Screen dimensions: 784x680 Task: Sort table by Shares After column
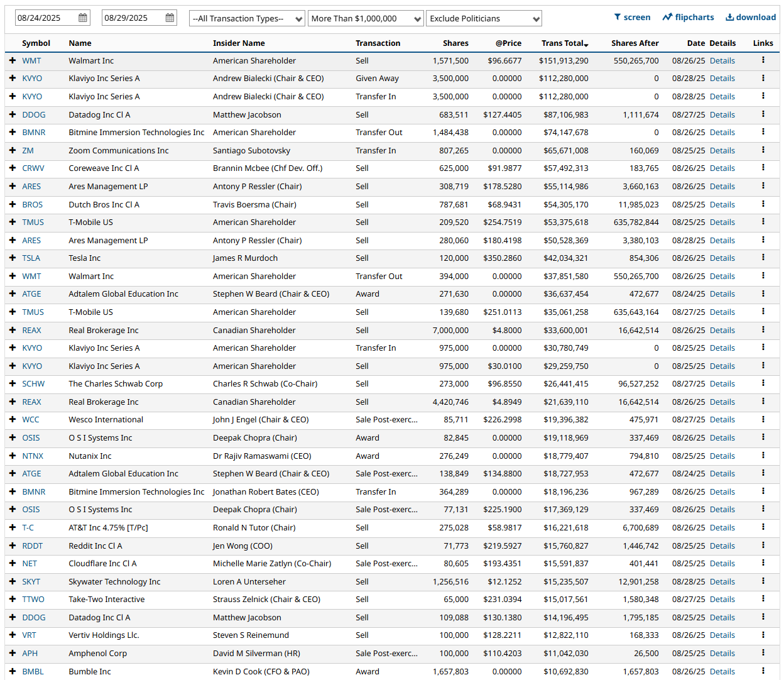(635, 43)
